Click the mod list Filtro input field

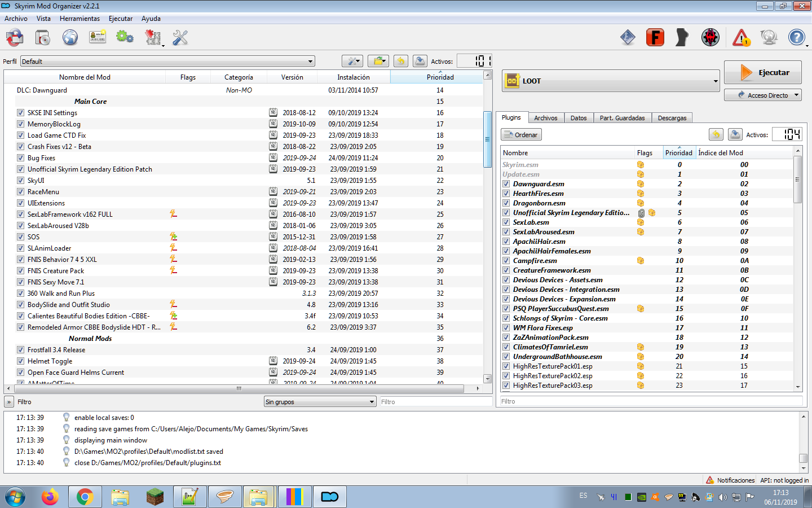435,401
